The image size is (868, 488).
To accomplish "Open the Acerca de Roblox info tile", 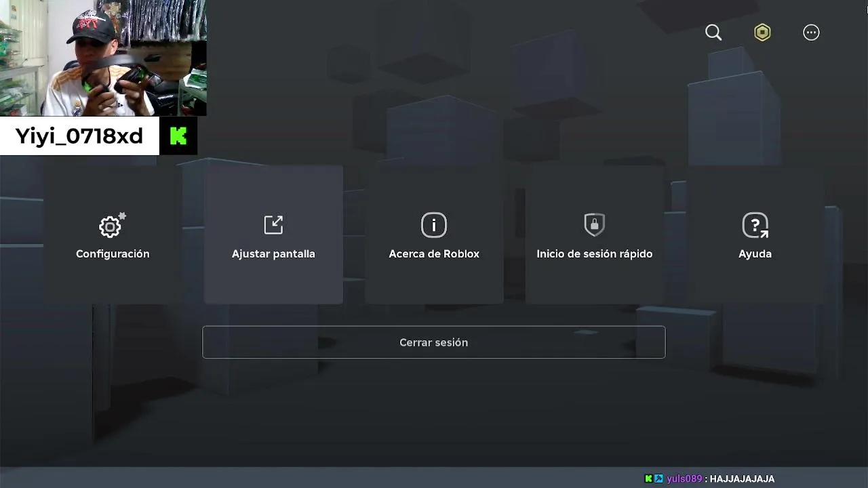I will coord(434,235).
